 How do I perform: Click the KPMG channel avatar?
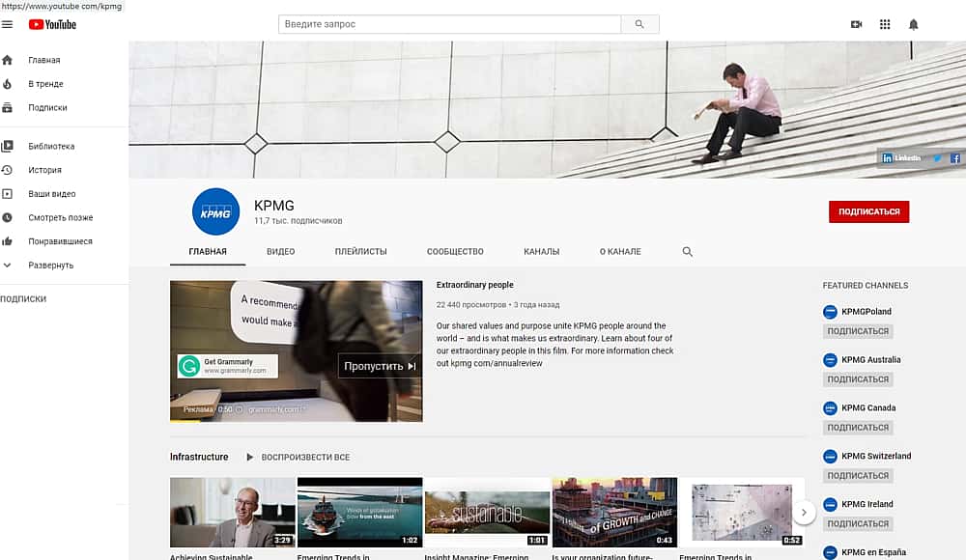pyautogui.click(x=216, y=211)
